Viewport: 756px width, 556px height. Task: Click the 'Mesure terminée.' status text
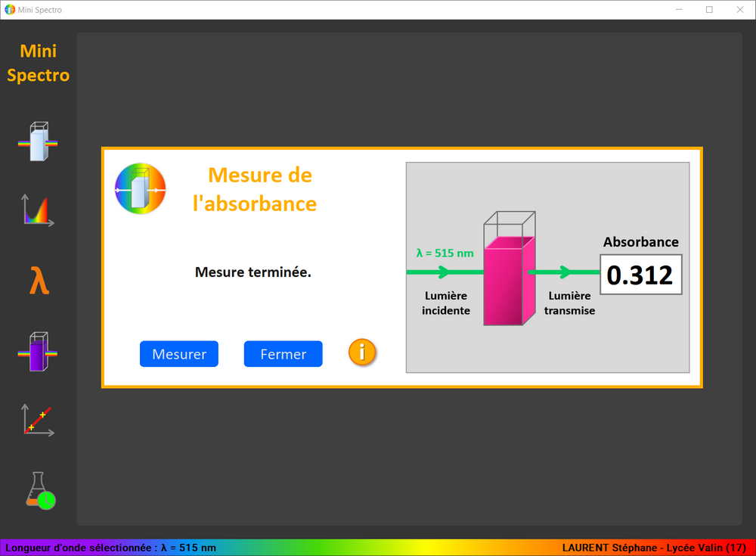click(x=253, y=272)
